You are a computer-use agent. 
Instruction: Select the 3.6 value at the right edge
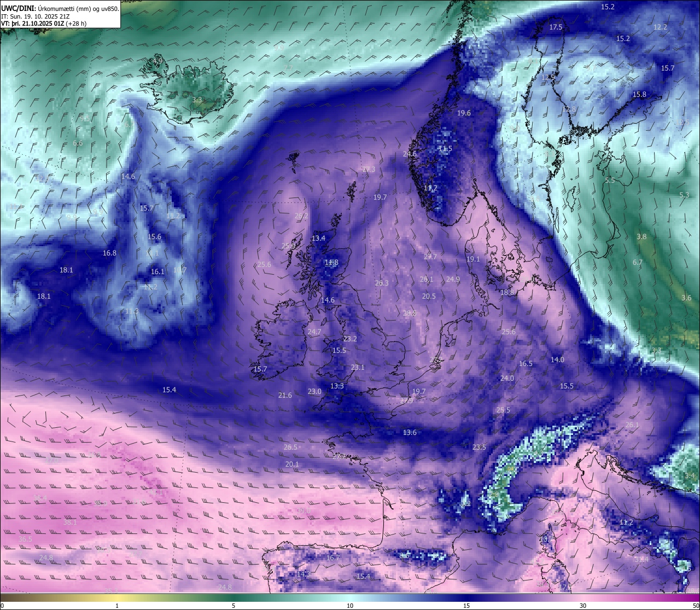tap(686, 298)
